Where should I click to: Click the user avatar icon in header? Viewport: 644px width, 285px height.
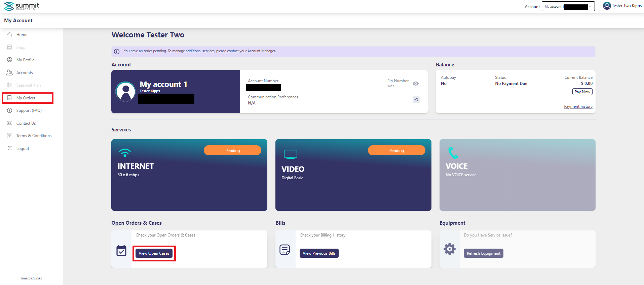[607, 6]
